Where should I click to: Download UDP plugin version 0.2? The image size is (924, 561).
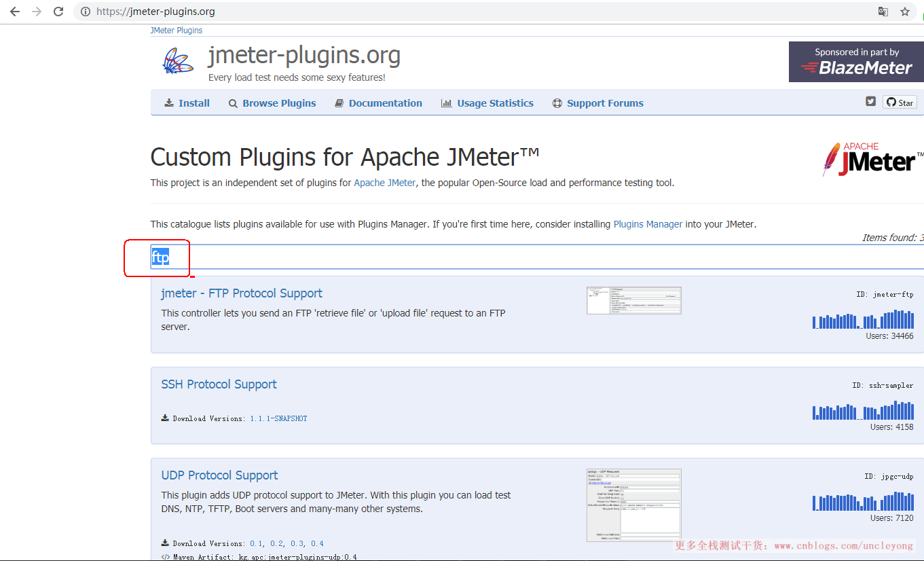pyautogui.click(x=276, y=543)
